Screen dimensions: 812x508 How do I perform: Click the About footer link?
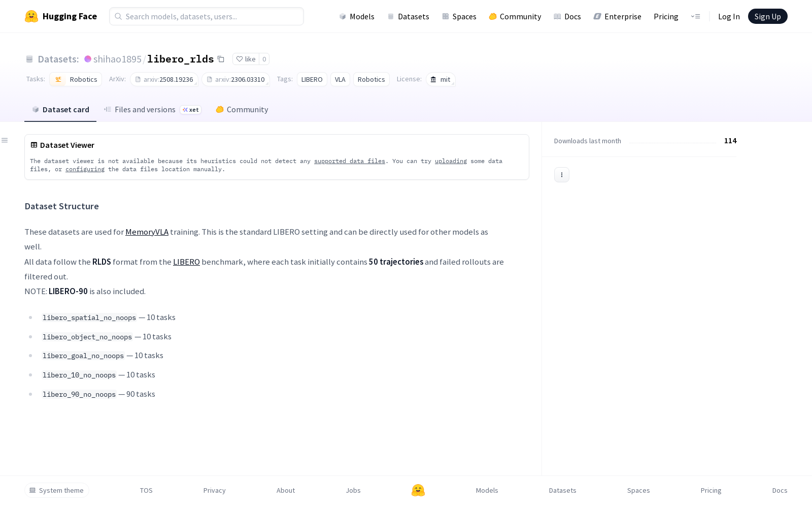(x=286, y=490)
